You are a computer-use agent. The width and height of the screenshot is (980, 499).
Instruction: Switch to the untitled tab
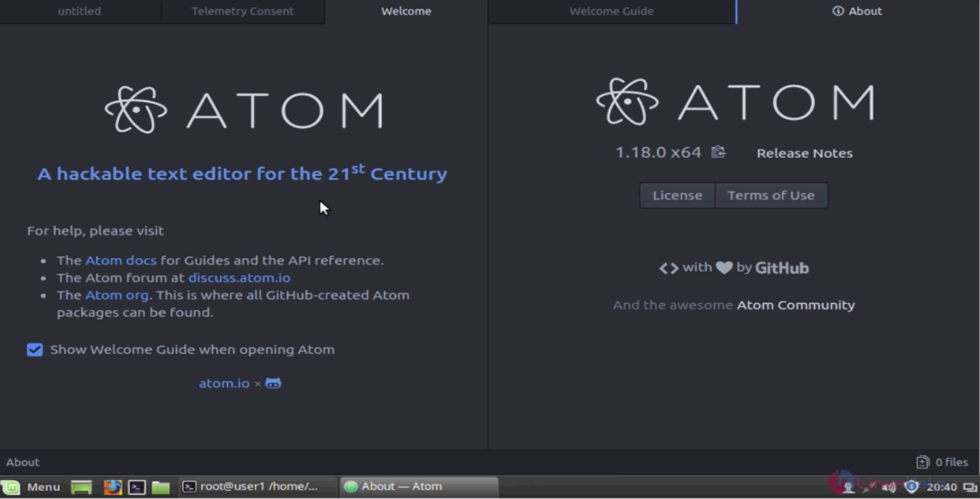pos(80,11)
